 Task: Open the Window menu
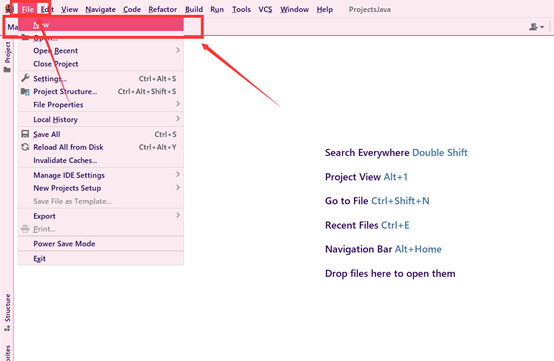pyautogui.click(x=294, y=10)
